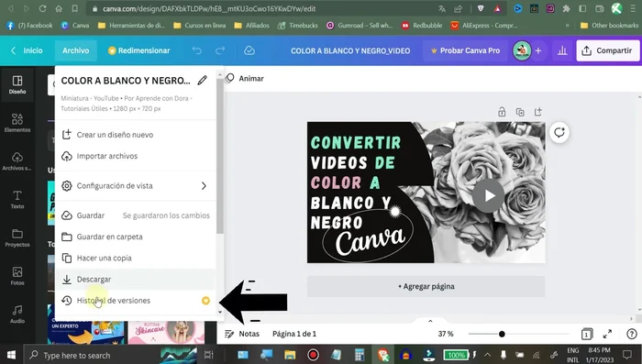The width and height of the screenshot is (642, 364).
Task: Expand the pages tray chevron above footer
Action: coord(430,321)
